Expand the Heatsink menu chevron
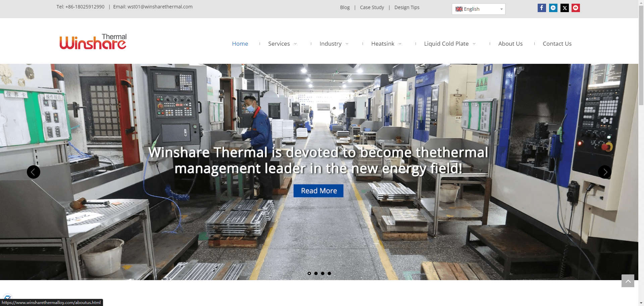 [400, 44]
